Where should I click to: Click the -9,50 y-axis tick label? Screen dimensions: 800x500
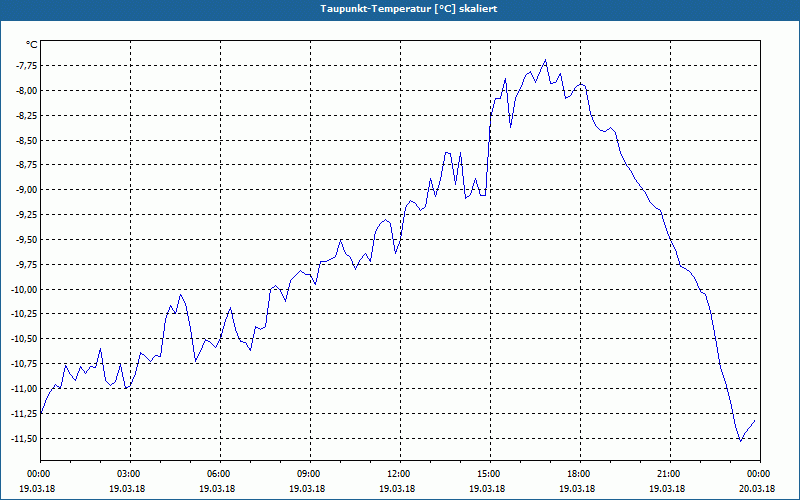coord(24,240)
